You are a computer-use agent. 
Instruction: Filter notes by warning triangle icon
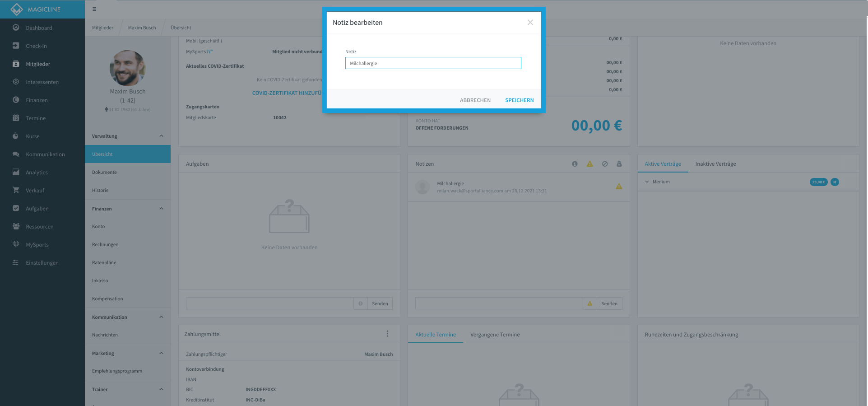[x=589, y=164]
